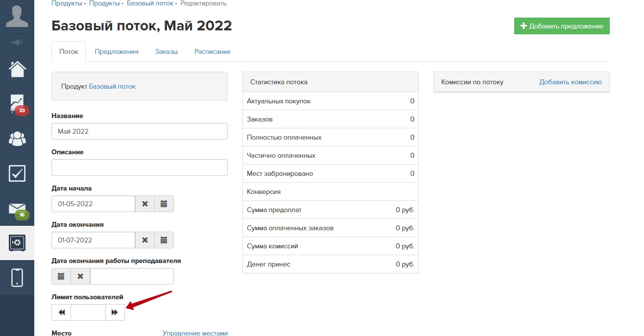Switch to the Предложения tab
This screenshot has height=336, width=644.
coord(117,51)
